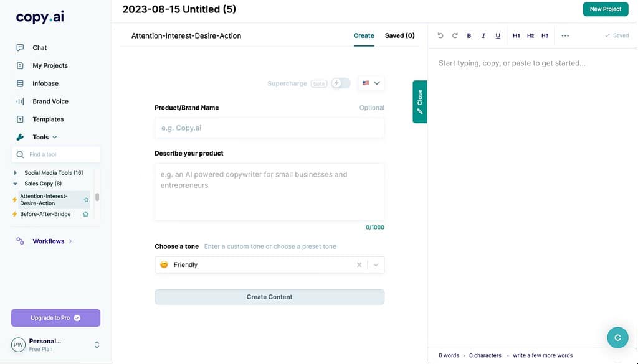Expand the Social Media Tools category

click(x=16, y=173)
